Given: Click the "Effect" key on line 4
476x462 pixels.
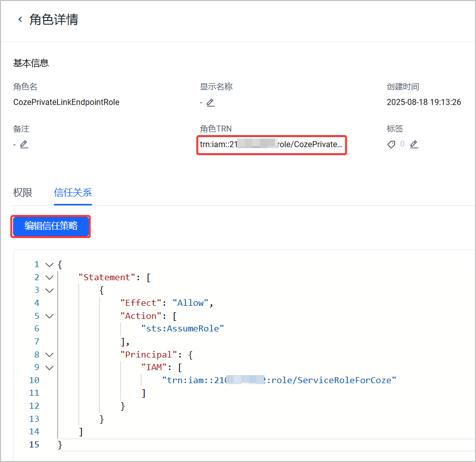Looking at the screenshot, I should (141, 303).
